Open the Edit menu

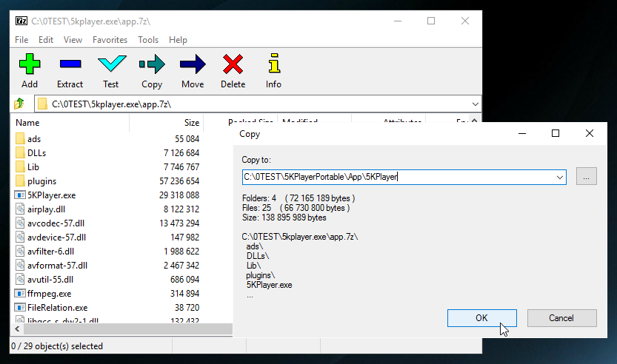[46, 40]
